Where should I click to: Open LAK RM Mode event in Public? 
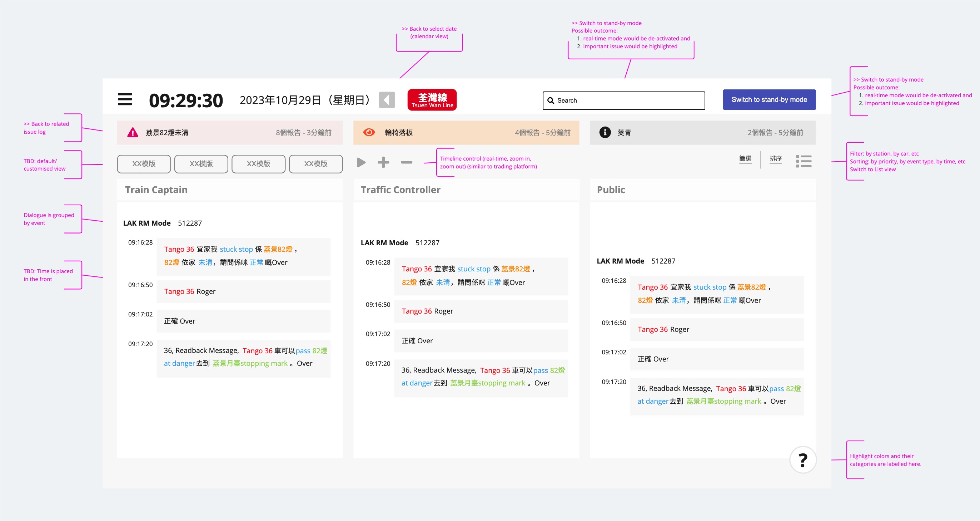coord(636,261)
